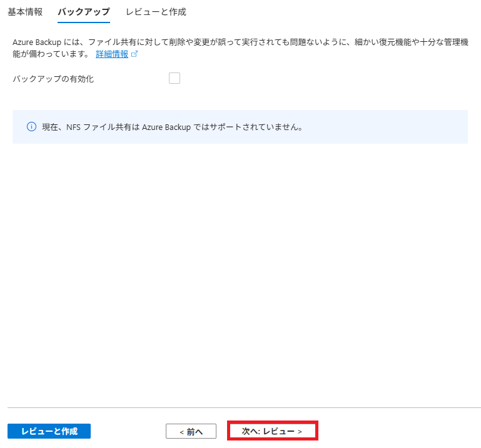Click the blue レビューと作成 button
481x448 pixels.
pos(49,431)
